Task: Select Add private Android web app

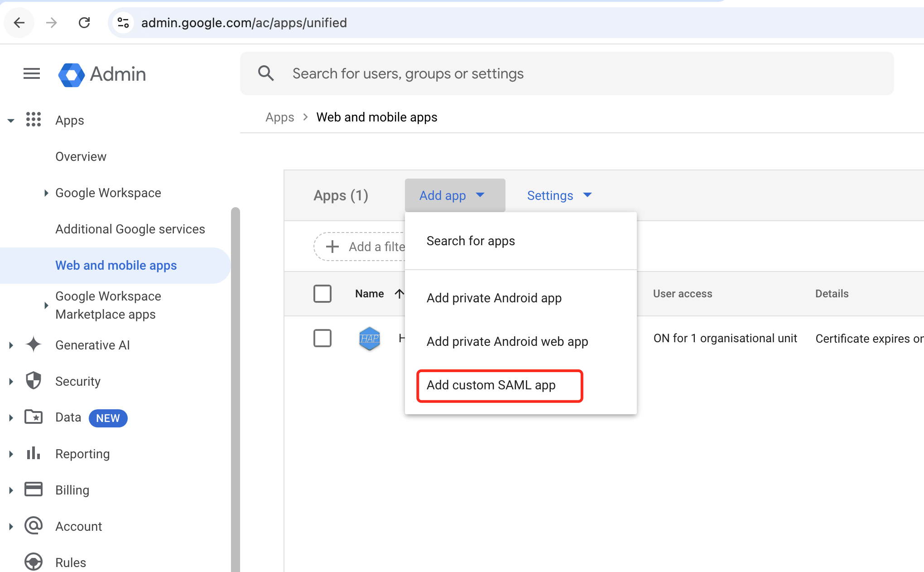Action: [521, 341]
